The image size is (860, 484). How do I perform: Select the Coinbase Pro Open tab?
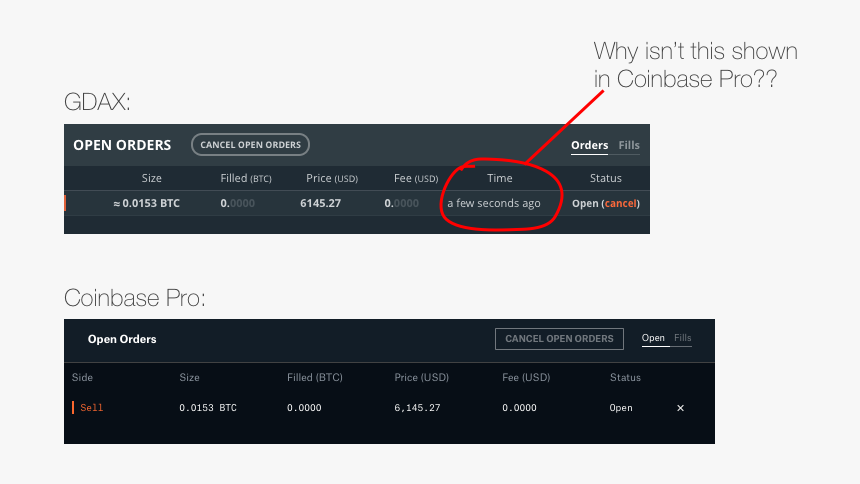click(x=653, y=338)
